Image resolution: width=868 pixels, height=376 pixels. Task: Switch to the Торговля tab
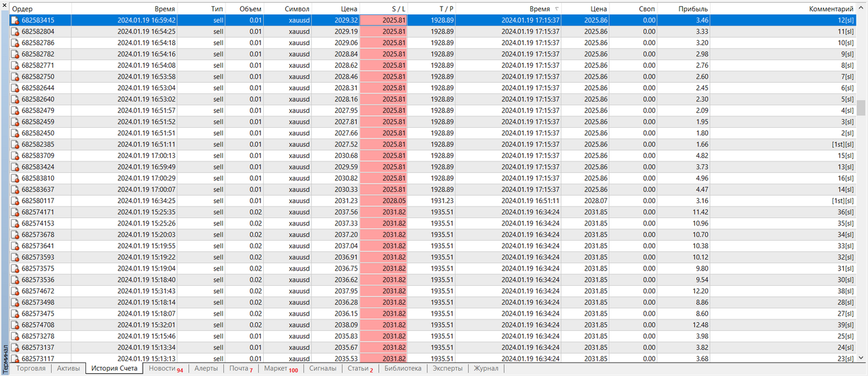point(31,369)
